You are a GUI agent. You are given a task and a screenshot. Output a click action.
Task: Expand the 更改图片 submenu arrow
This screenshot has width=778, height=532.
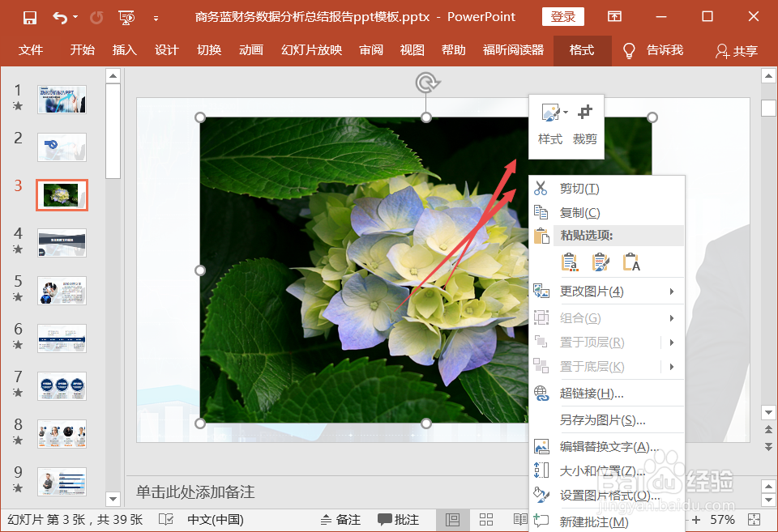pos(673,292)
